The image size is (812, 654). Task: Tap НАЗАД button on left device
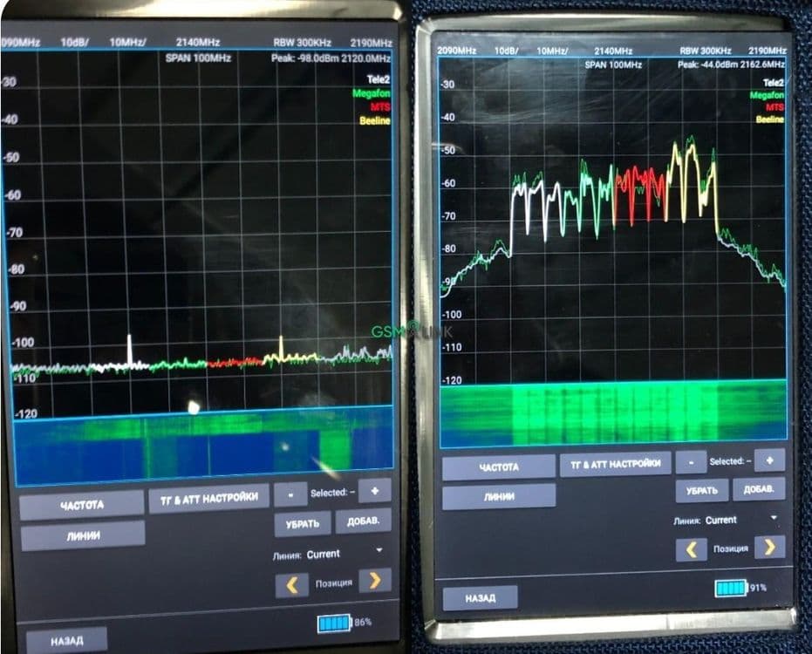[x=67, y=641]
